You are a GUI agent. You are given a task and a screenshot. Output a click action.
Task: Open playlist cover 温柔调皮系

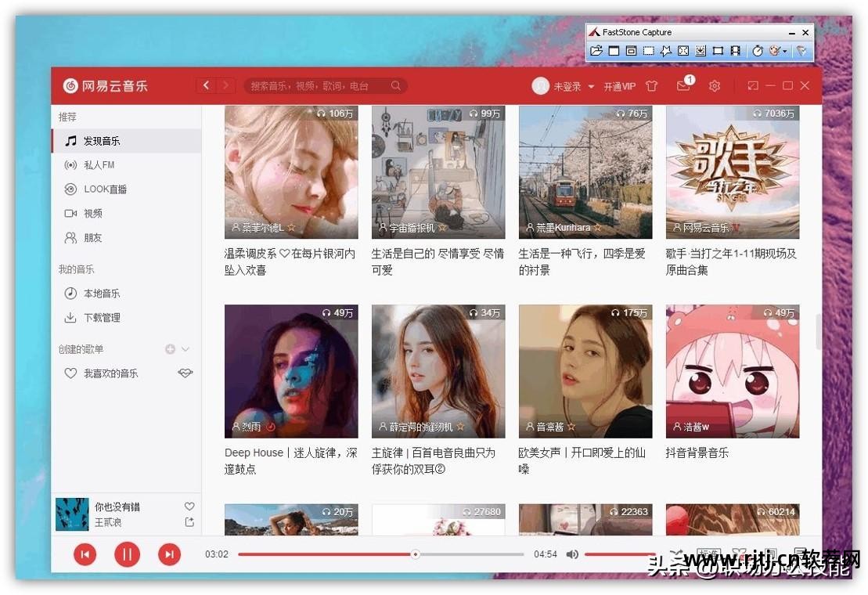(x=291, y=172)
